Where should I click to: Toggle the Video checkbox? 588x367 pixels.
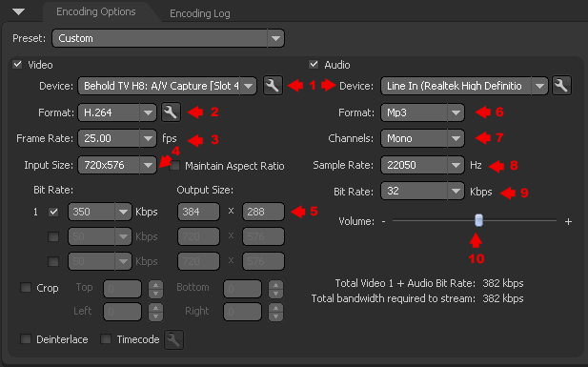pyautogui.click(x=17, y=65)
